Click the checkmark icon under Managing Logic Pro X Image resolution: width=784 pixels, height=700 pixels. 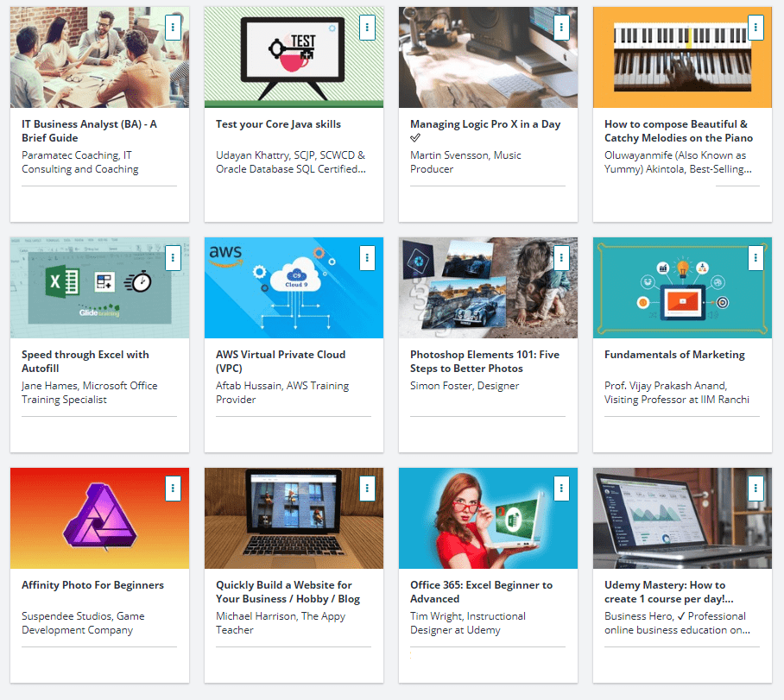pyautogui.click(x=415, y=137)
